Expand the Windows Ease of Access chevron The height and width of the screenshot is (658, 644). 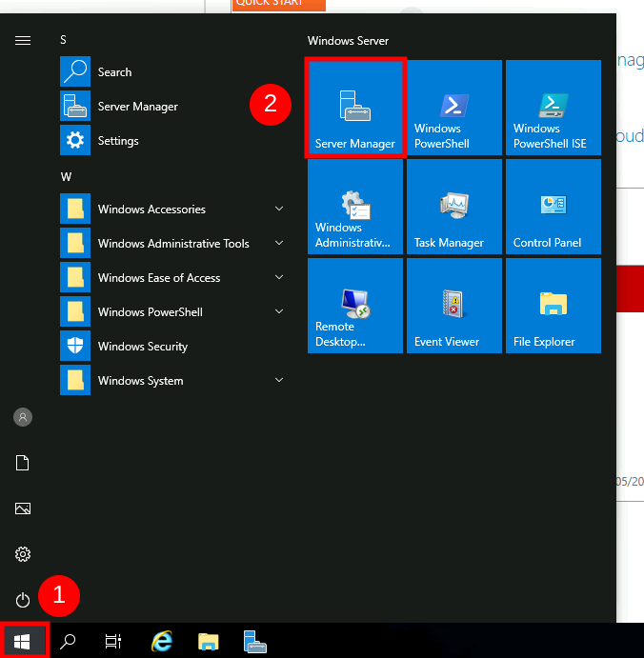(279, 277)
